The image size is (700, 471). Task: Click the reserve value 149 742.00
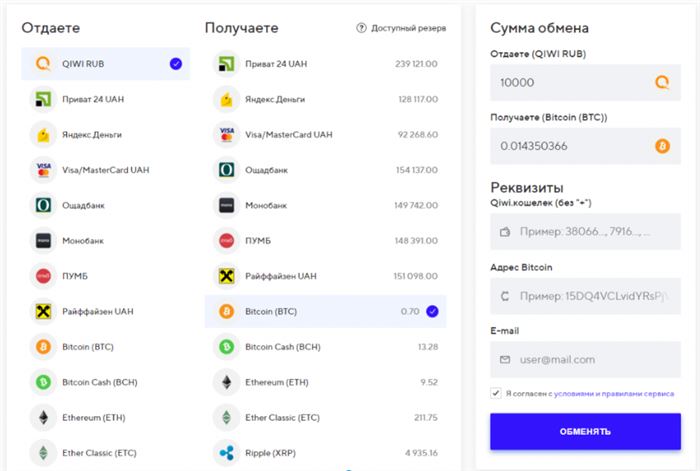pyautogui.click(x=416, y=205)
